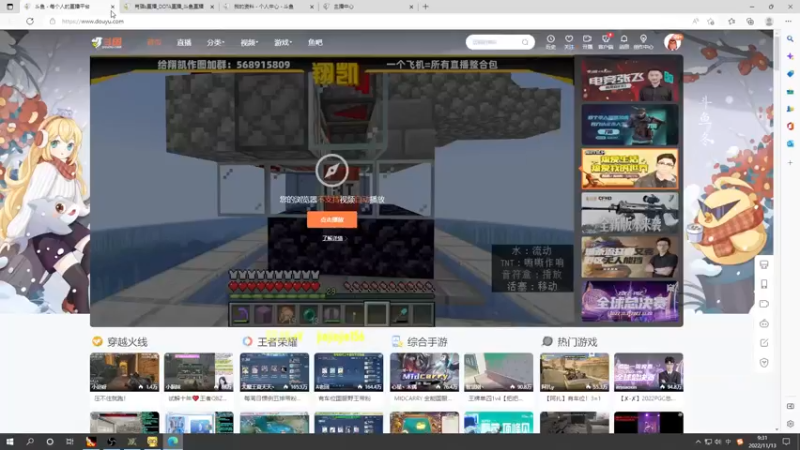Open the floating sidebar feedback edit icon

764,343
